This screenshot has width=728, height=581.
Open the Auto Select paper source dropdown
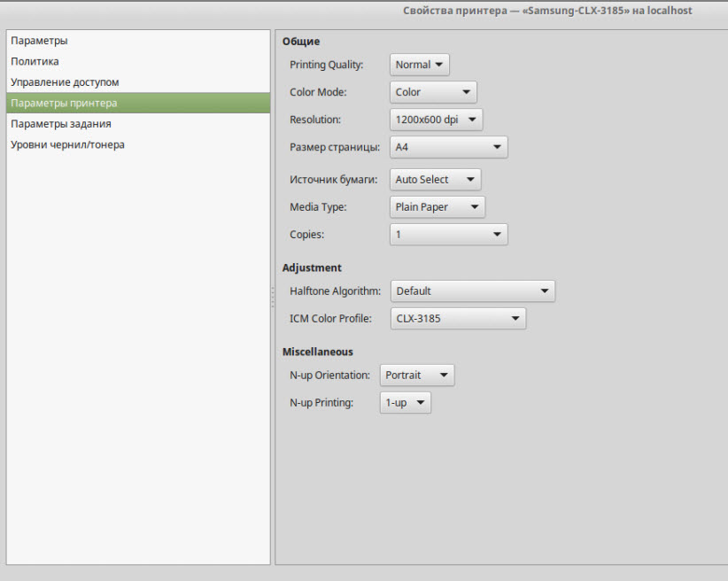point(435,180)
